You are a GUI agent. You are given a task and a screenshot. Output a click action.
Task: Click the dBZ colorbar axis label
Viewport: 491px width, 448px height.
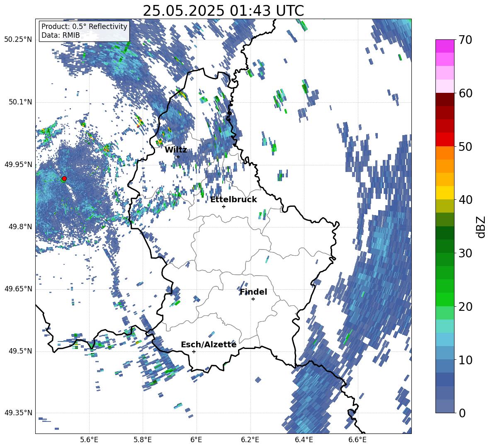(x=481, y=227)
